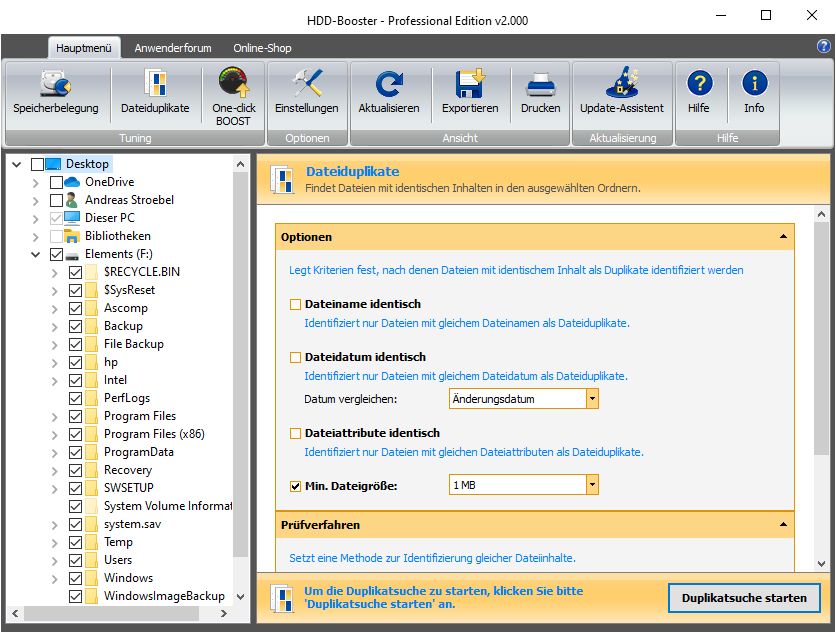
Task: Select the ProgramData folder row
Action: pyautogui.click(x=139, y=452)
